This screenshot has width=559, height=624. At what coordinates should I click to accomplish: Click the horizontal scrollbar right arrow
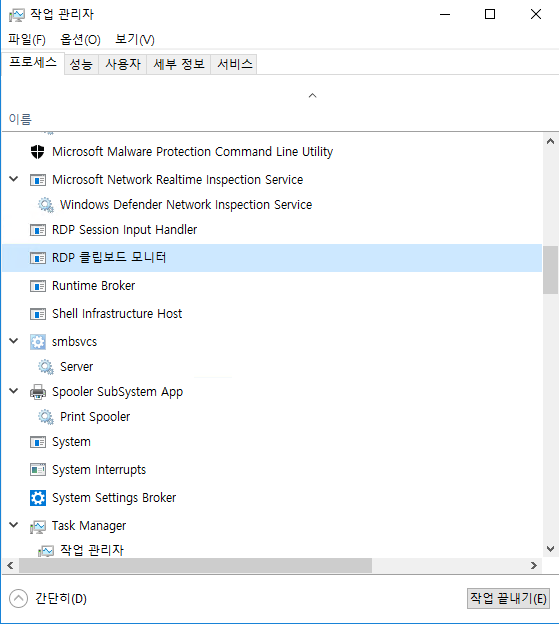point(534,566)
